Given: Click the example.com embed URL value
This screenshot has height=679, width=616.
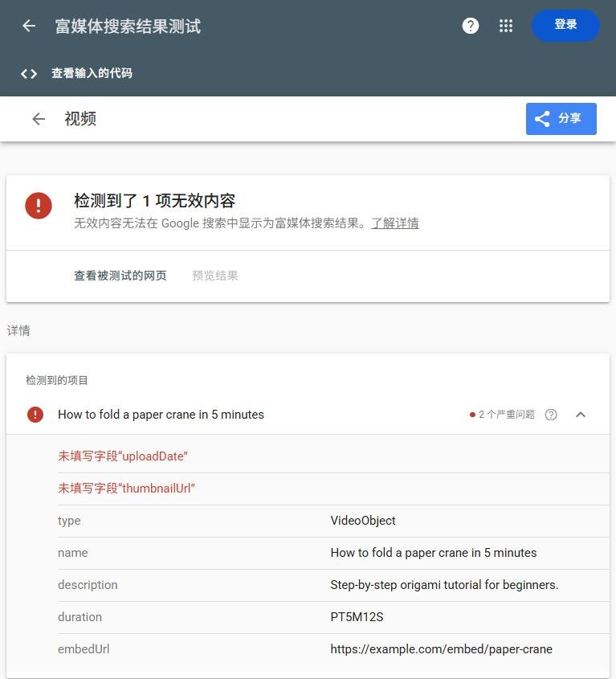Looking at the screenshot, I should 441,648.
